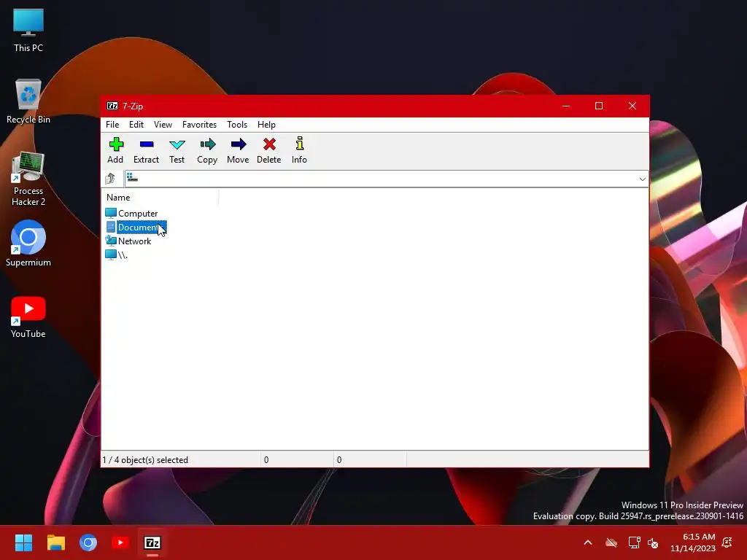The width and height of the screenshot is (747, 560).
Task: Go up one folder level
Action: 111,179
